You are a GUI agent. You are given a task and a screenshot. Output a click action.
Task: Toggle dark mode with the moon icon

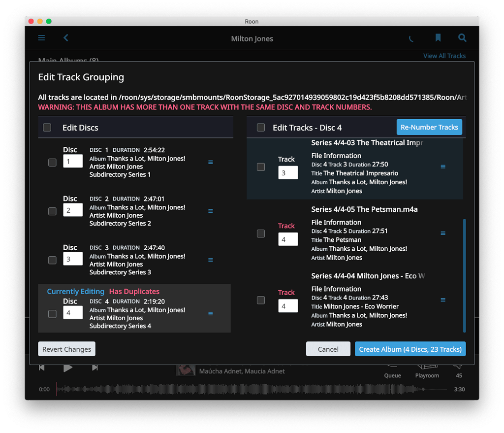pos(411,37)
